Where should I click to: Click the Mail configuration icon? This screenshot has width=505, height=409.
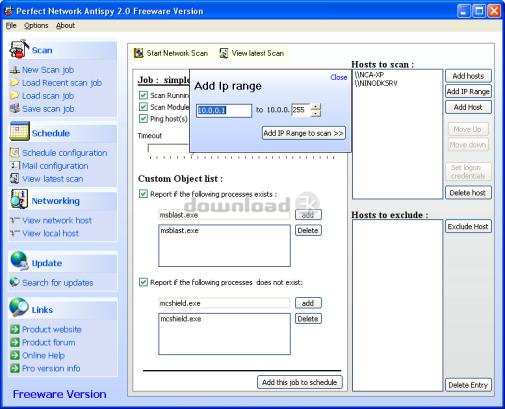pos(15,165)
